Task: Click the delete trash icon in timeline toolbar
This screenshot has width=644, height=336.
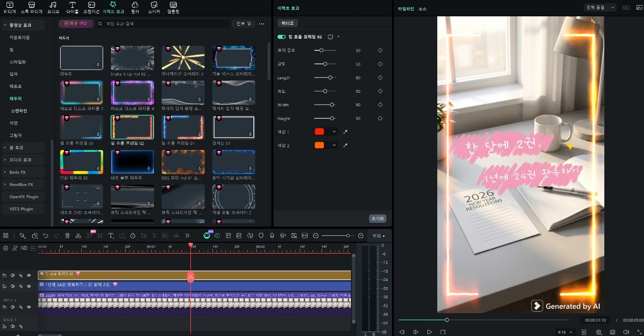Action: (x=67, y=236)
